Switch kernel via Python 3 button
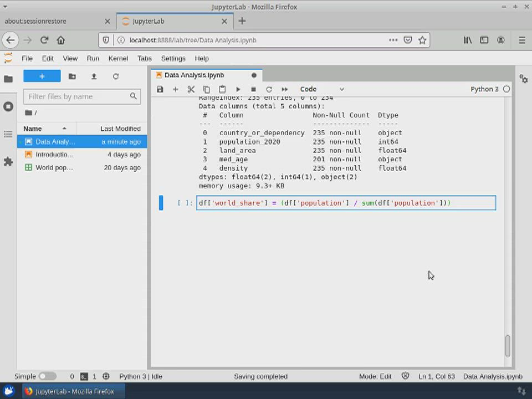 pos(484,89)
